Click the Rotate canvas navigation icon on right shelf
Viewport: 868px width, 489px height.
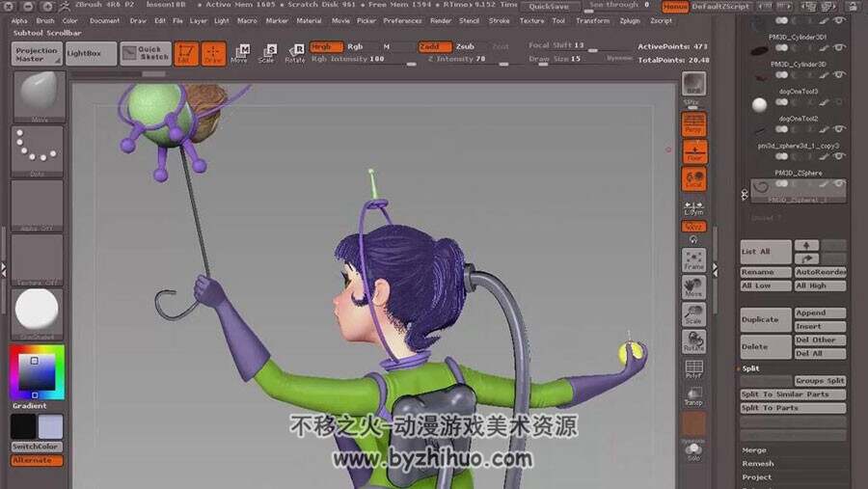693,341
